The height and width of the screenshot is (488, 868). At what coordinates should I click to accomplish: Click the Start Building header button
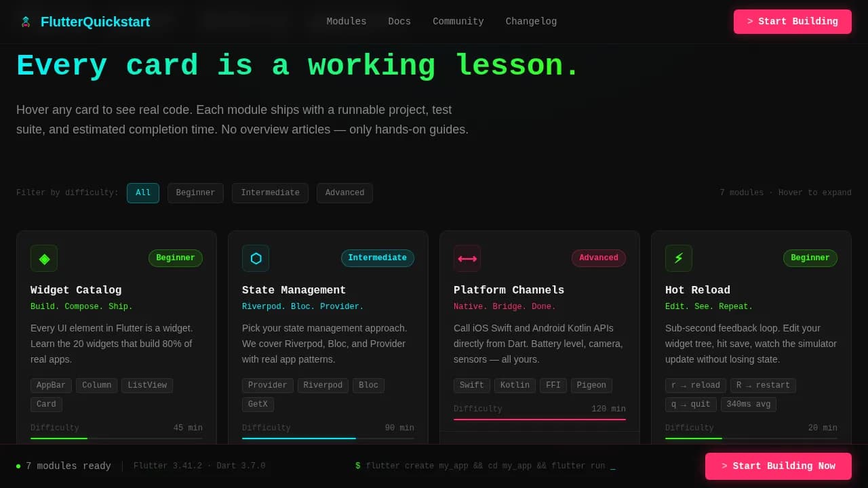click(x=793, y=22)
